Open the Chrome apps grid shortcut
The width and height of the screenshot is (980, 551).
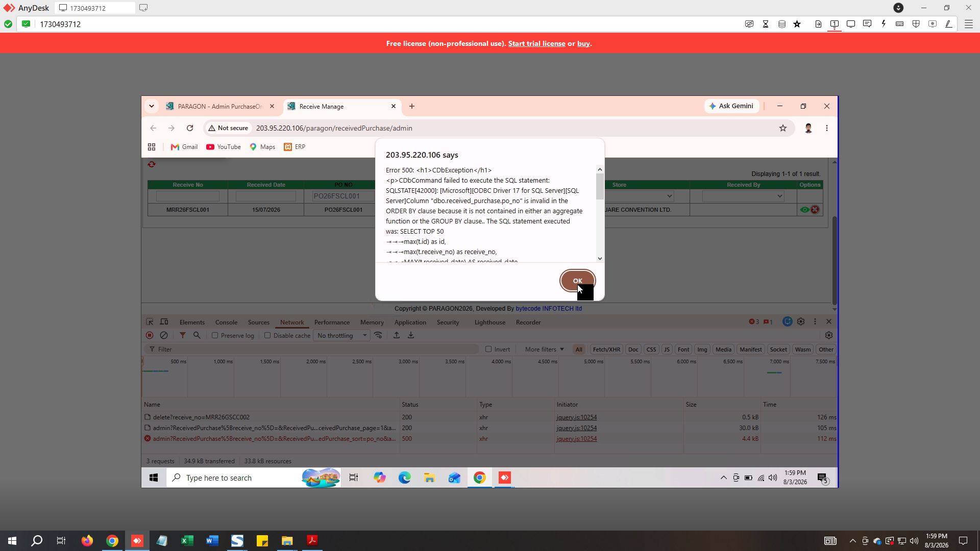pos(152,147)
